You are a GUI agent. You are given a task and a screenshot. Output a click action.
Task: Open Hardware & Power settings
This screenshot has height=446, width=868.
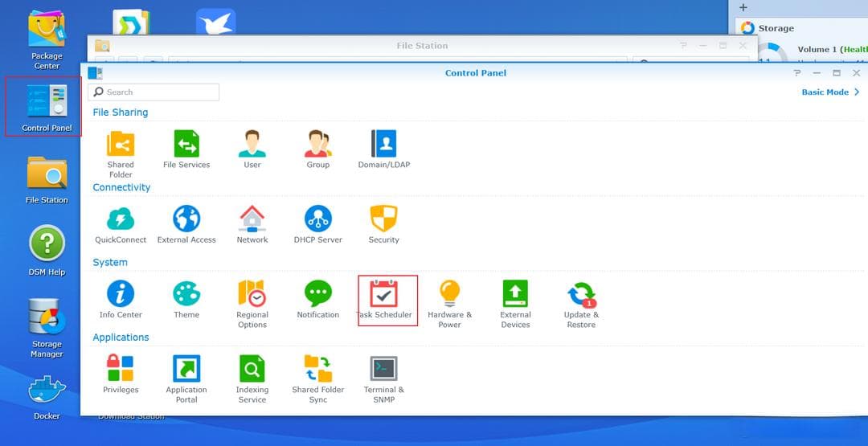[x=449, y=304]
